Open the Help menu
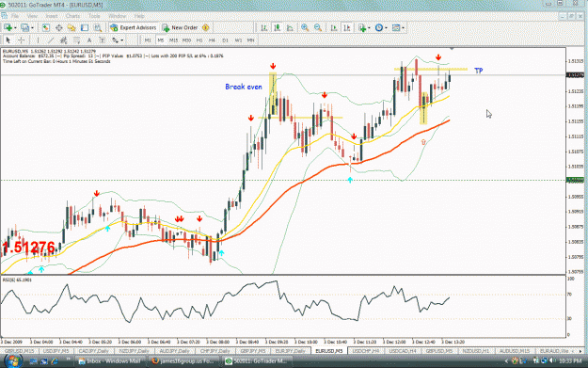Screen dimensions: 588x368 139,17
